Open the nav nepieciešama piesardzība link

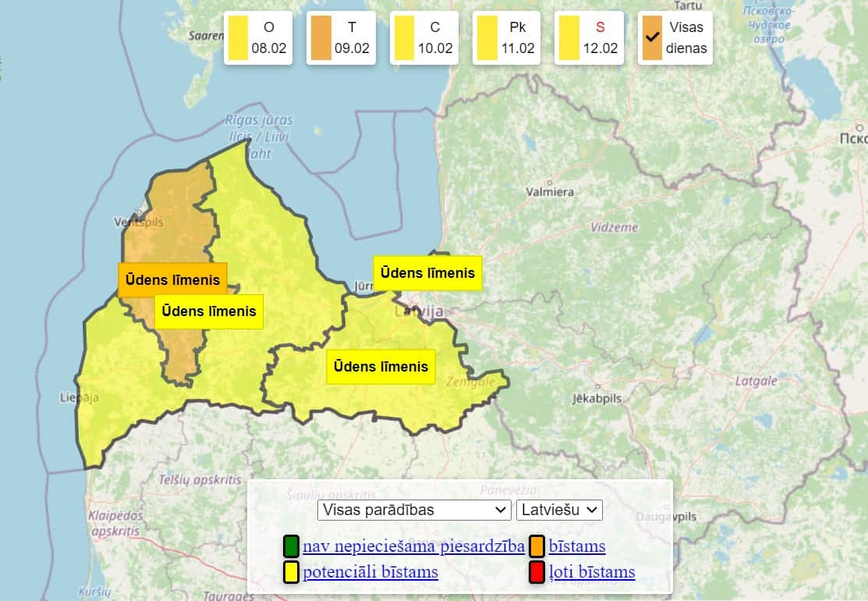[413, 546]
